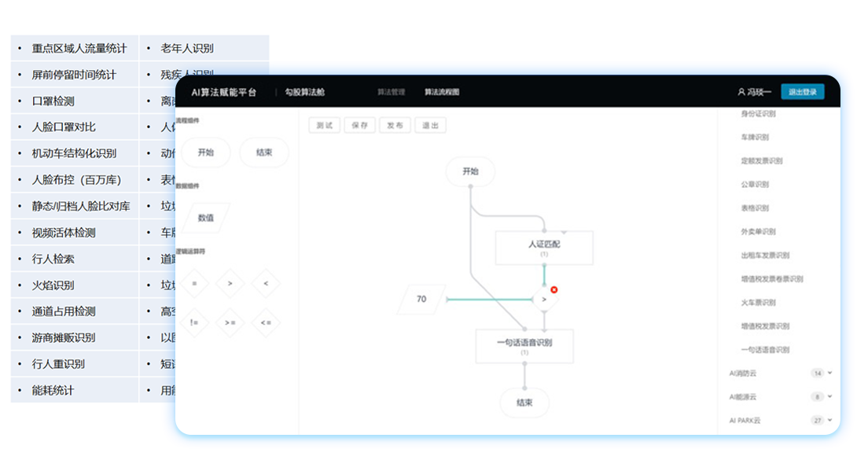Select the 开始 node on the canvas
Image resolution: width=868 pixels, height=471 pixels.
[470, 171]
